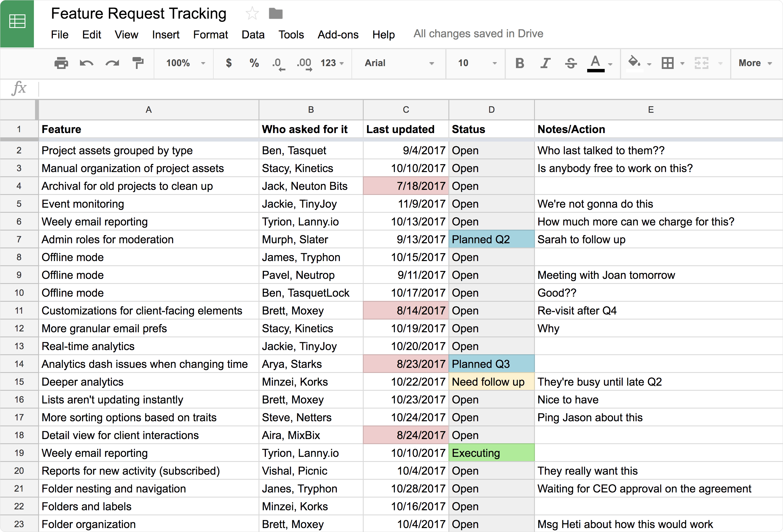The image size is (783, 532).
Task: Open the Data menu
Action: click(253, 35)
